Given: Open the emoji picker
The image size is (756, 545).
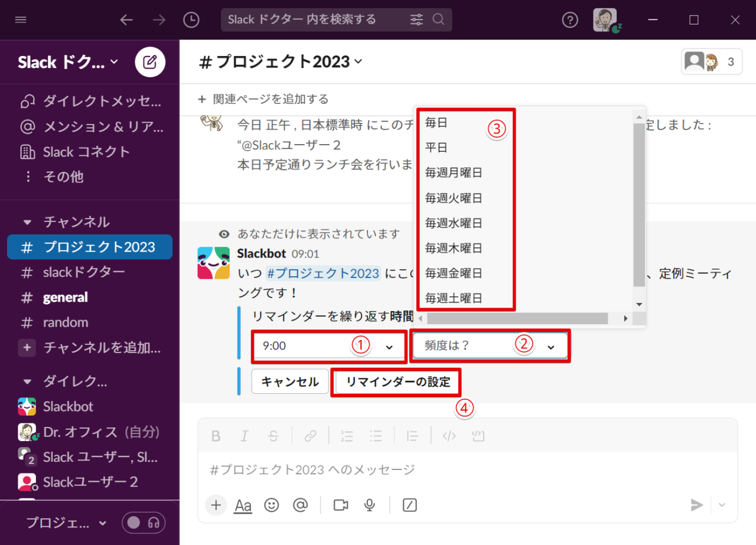Looking at the screenshot, I should (x=272, y=505).
